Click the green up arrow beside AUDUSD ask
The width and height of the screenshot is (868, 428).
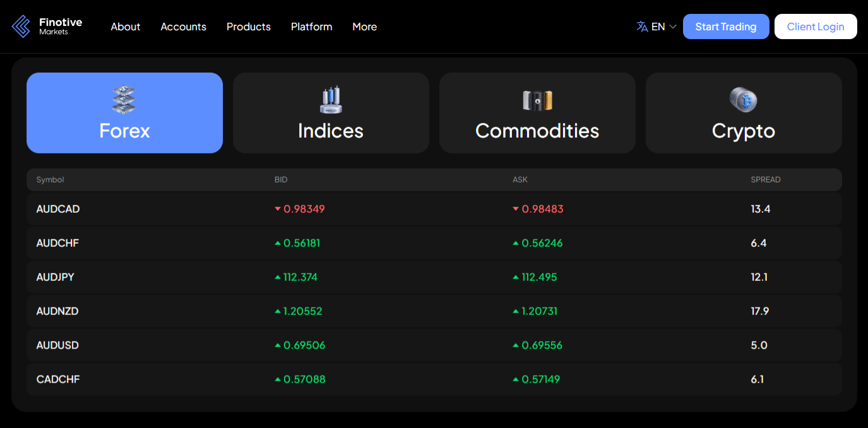[516, 345]
